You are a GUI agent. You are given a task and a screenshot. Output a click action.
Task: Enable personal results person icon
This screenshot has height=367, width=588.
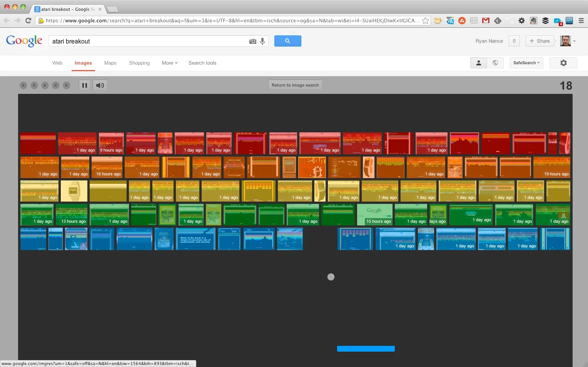coord(479,63)
